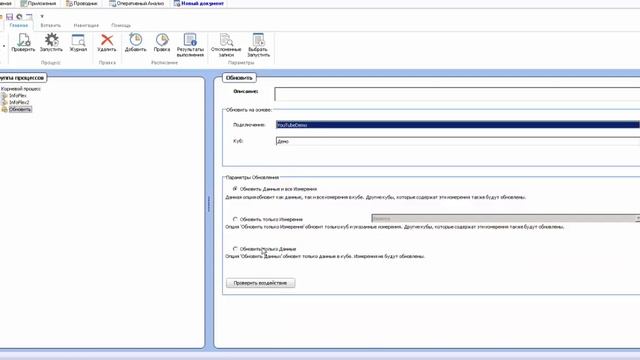Add a schedule with Добавить clock icon

136,42
